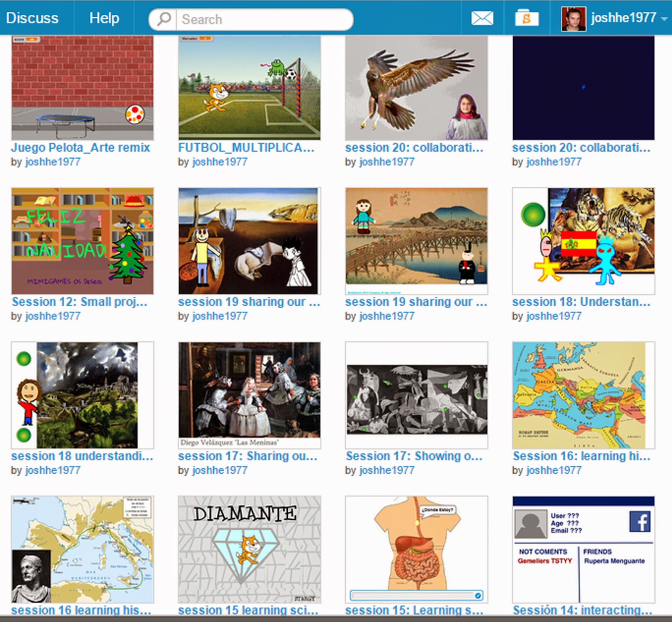
Task: Open the FUTBOL_MULTIPLICA... project link
Action: [x=246, y=147]
